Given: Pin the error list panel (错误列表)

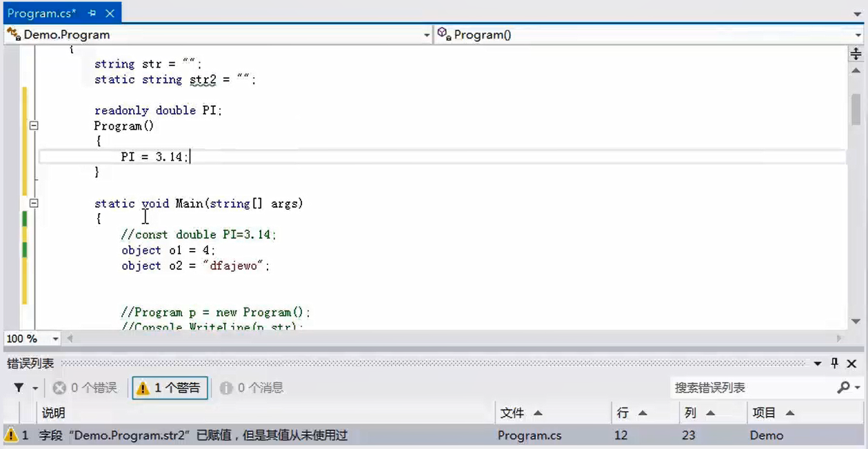Looking at the screenshot, I should (834, 363).
